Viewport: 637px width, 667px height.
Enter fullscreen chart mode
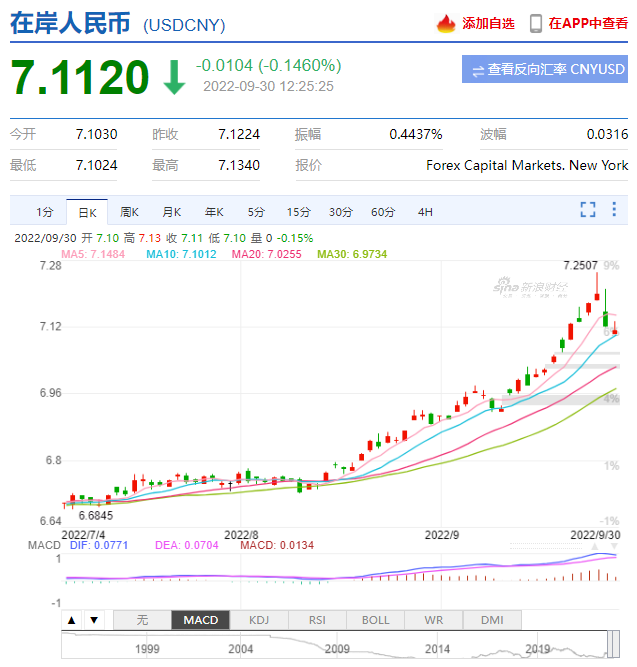coord(588,210)
